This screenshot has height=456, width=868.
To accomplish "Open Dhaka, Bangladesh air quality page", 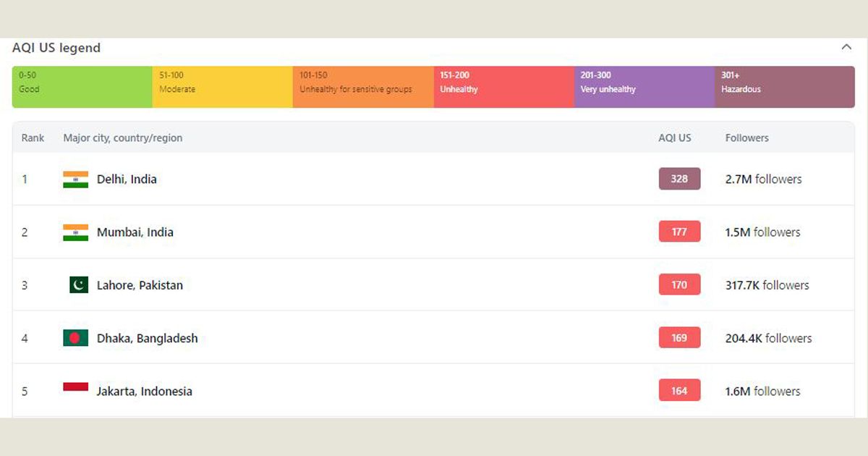I will coord(147,338).
